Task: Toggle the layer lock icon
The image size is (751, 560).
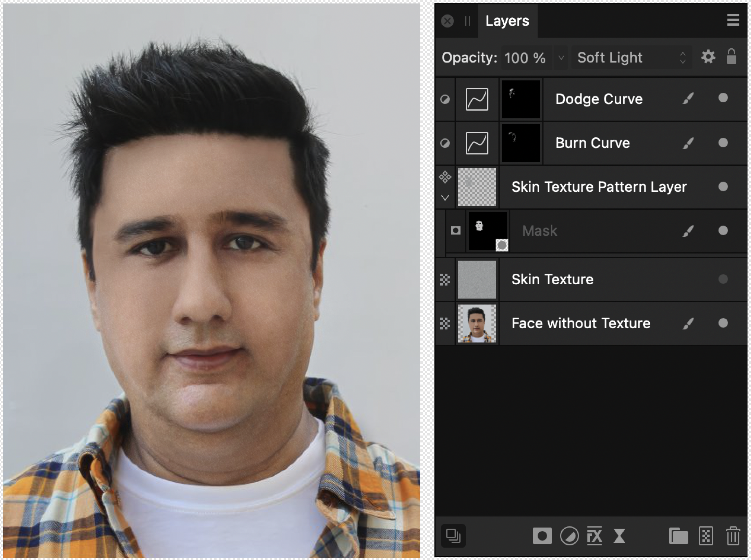Action: tap(731, 56)
